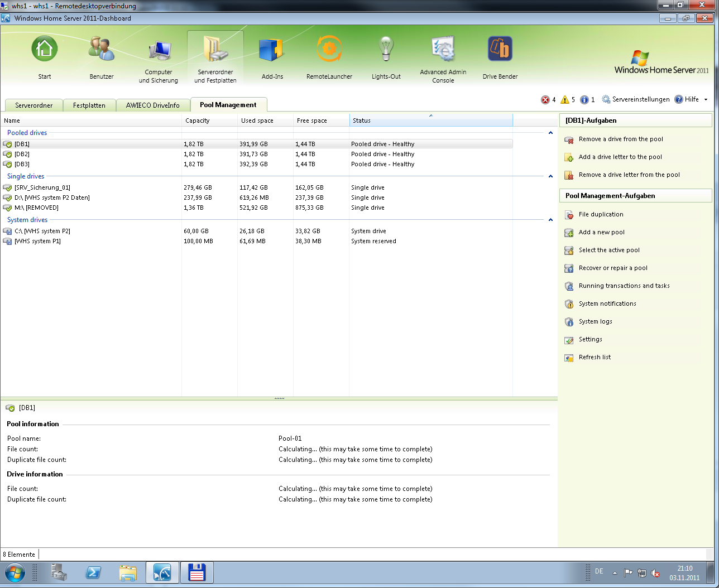Select the [WHS system P1] row
The image size is (719, 588).
[x=257, y=241]
